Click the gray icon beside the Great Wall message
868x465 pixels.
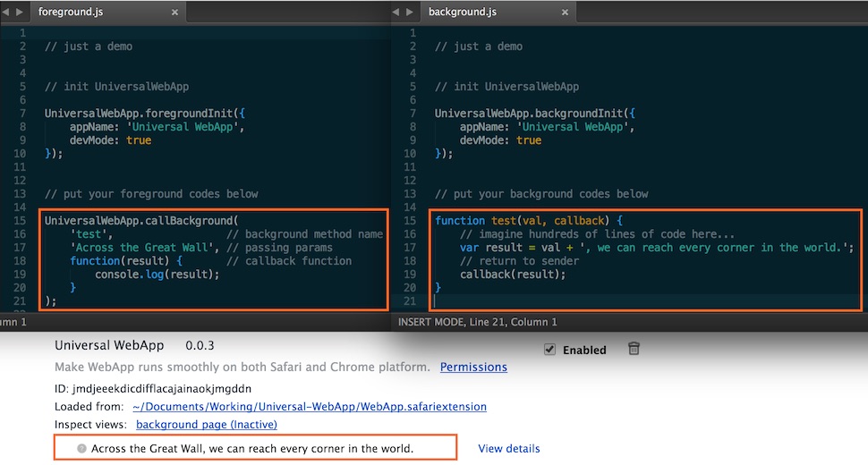click(82, 448)
